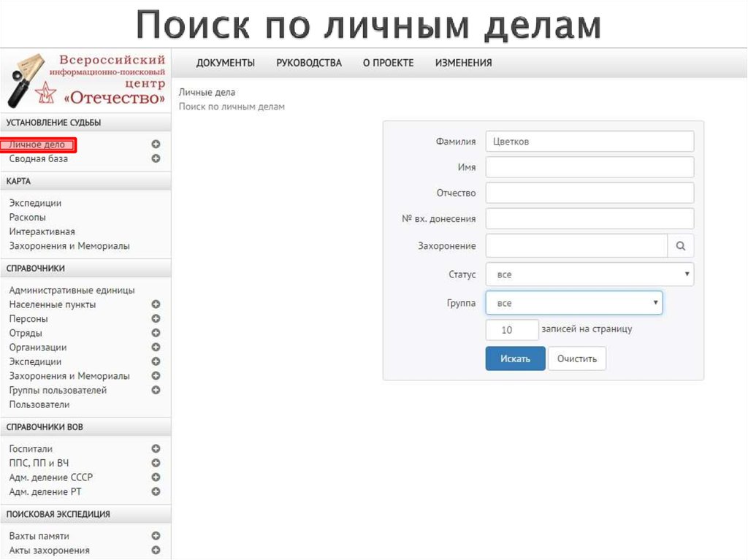
Task: Click the Имя input field
Action: (589, 167)
